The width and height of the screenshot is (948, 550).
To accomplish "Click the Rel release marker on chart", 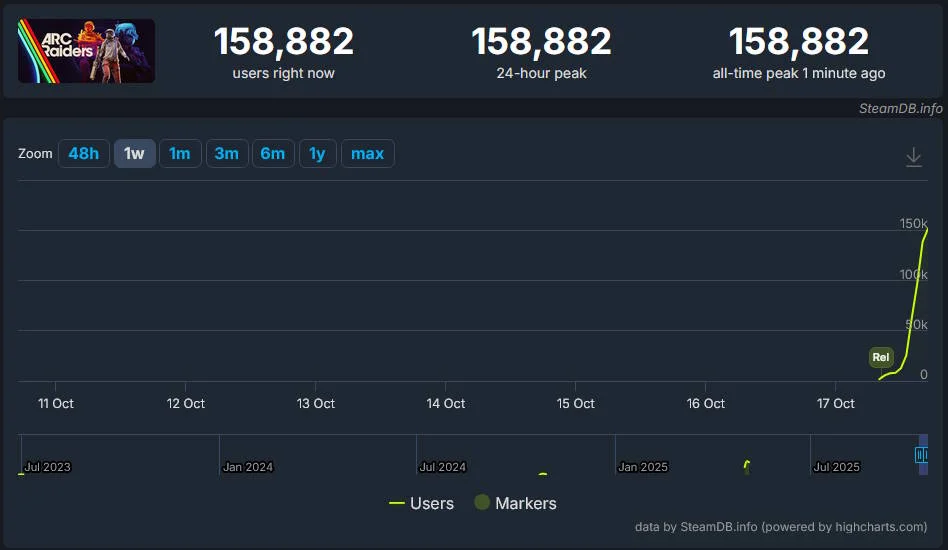I will [880, 357].
